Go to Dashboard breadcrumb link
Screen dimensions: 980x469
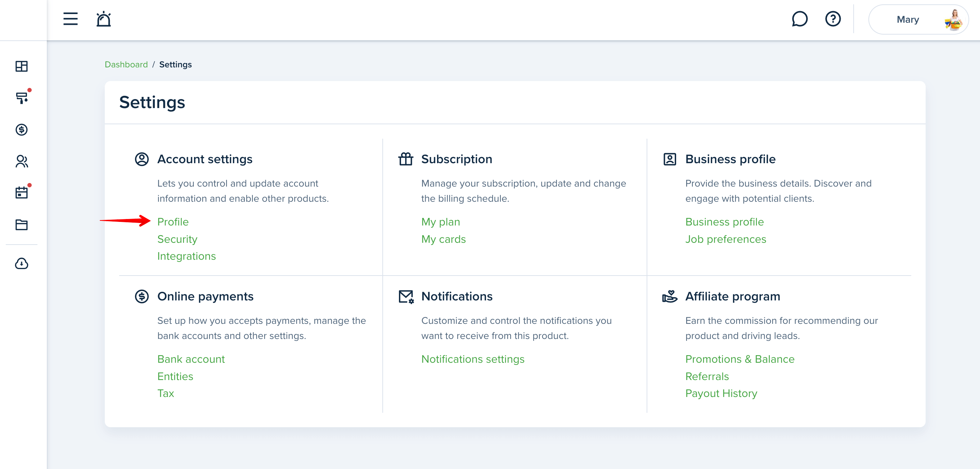126,65
